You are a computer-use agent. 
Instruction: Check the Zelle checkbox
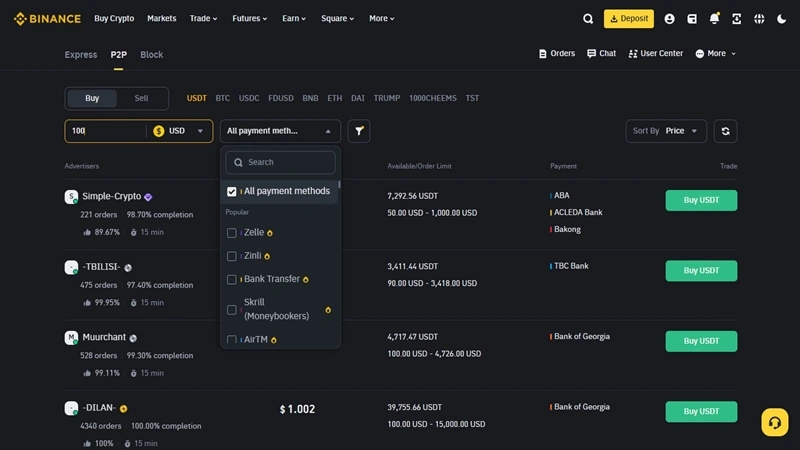(x=232, y=233)
